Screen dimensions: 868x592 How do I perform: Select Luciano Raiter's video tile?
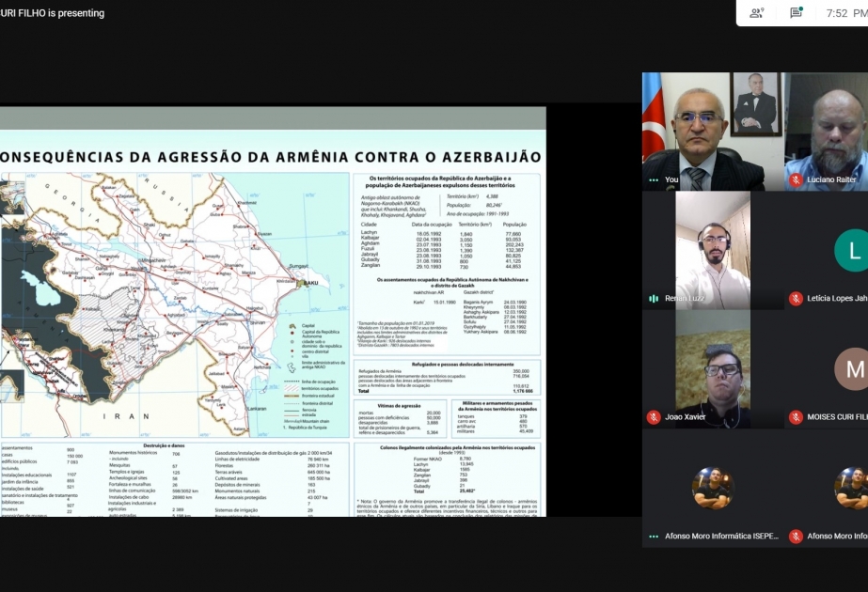coord(827,132)
